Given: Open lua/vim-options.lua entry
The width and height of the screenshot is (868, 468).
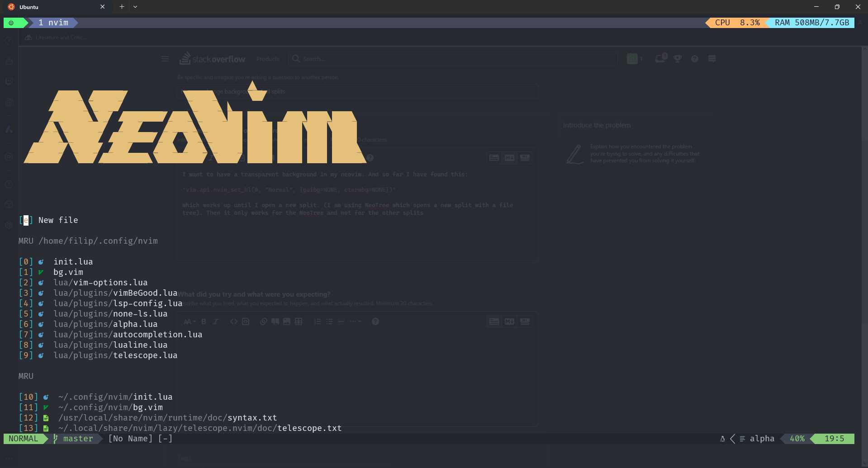Looking at the screenshot, I should pyautogui.click(x=83, y=283).
